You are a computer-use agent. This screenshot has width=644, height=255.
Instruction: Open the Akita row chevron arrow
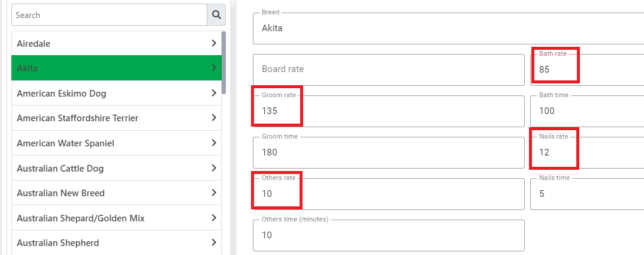point(214,68)
